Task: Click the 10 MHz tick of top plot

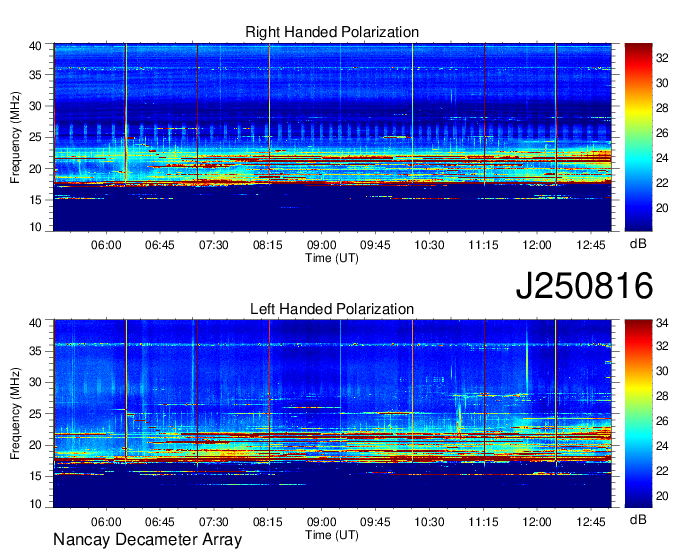Action: point(35,227)
